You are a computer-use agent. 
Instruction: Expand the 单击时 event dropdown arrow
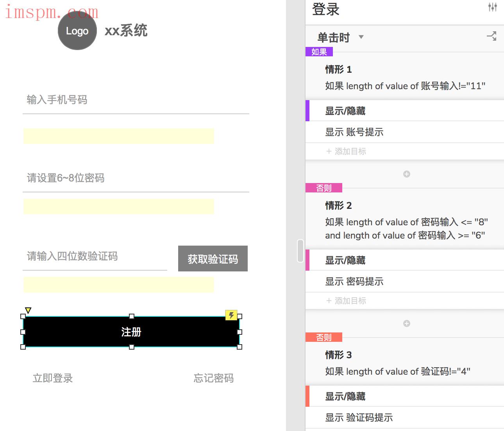361,37
